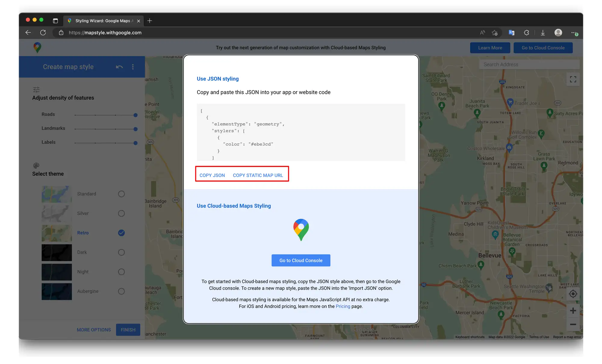Click the top Go to Cloud Console button
This screenshot has width=602, height=364.
click(x=543, y=48)
